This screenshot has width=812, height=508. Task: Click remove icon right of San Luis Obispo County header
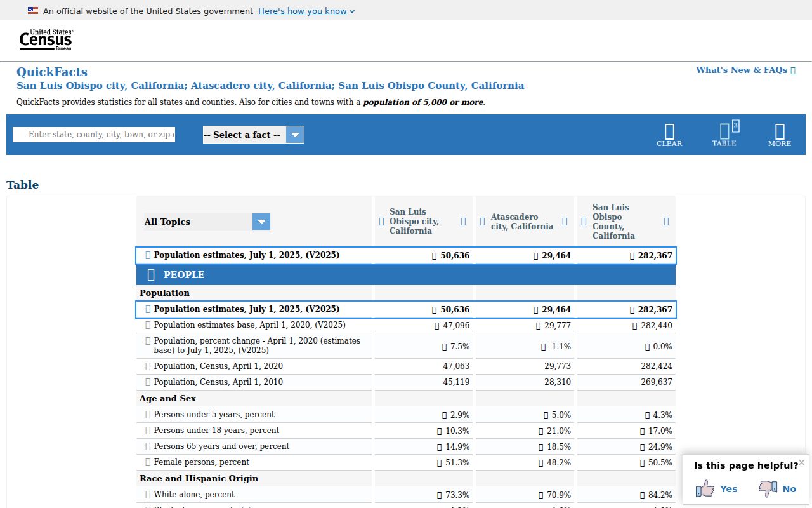(x=666, y=221)
